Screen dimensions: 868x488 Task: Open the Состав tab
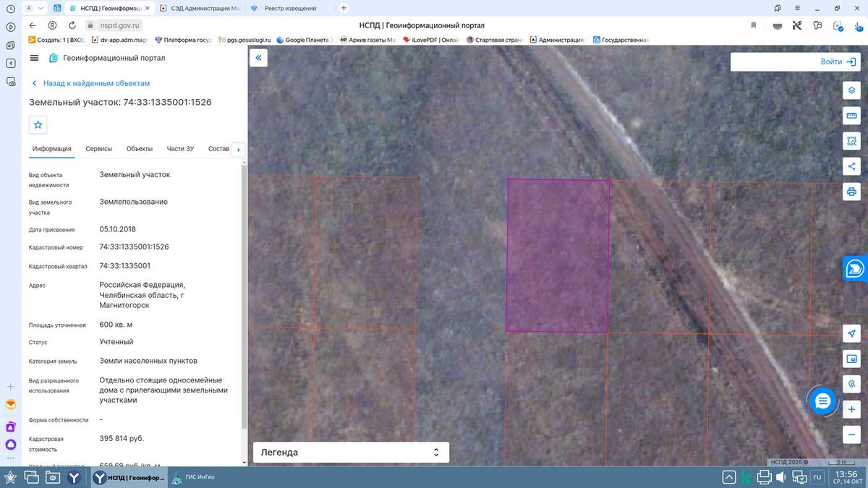[x=218, y=149]
